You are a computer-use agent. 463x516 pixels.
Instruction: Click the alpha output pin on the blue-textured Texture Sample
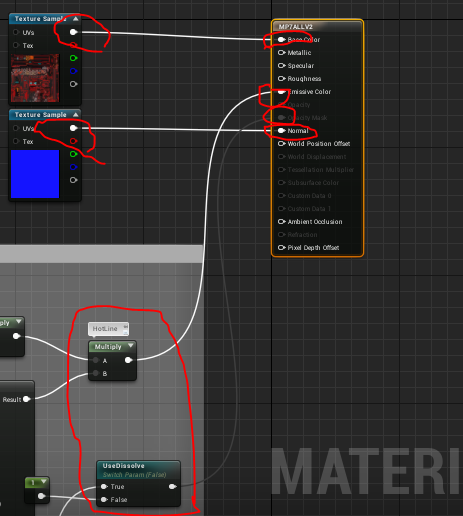(73, 180)
